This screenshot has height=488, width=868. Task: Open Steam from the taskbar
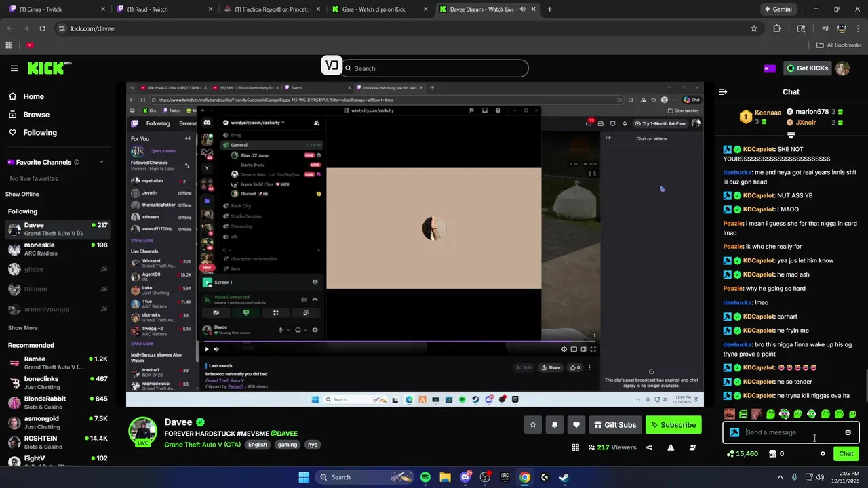[564, 477]
